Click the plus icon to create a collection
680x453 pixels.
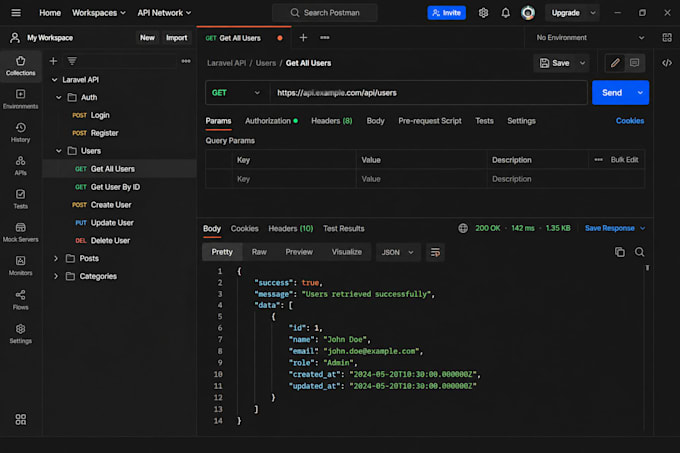53,61
